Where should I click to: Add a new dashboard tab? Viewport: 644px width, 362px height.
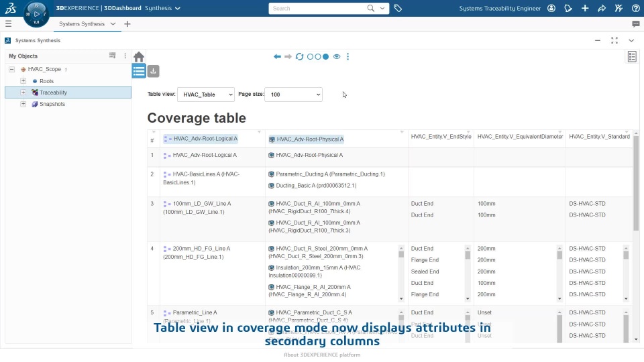(x=127, y=24)
